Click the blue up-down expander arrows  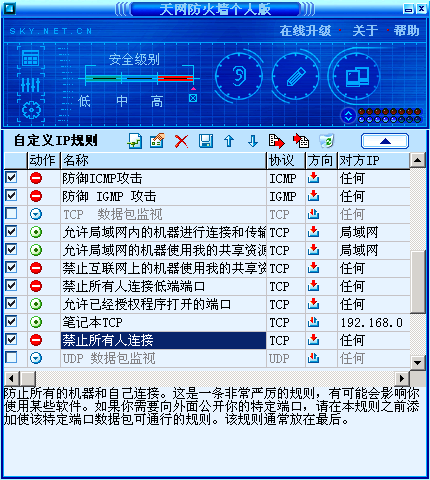348,116
